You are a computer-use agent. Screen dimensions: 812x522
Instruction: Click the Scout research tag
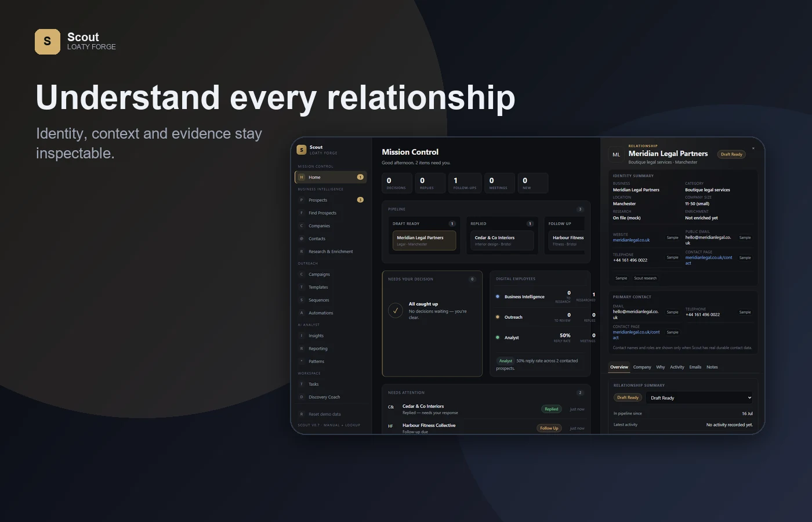[x=645, y=278]
